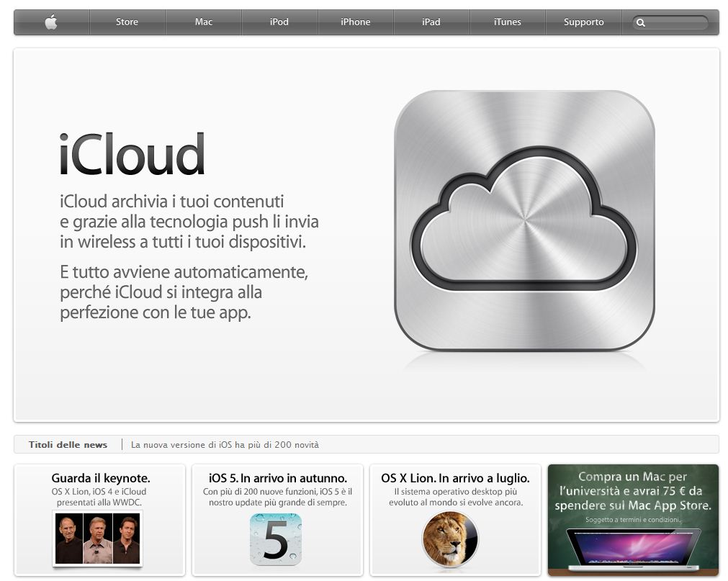
Task: Open the iOS 200 novità news headline
Action: pos(225,445)
